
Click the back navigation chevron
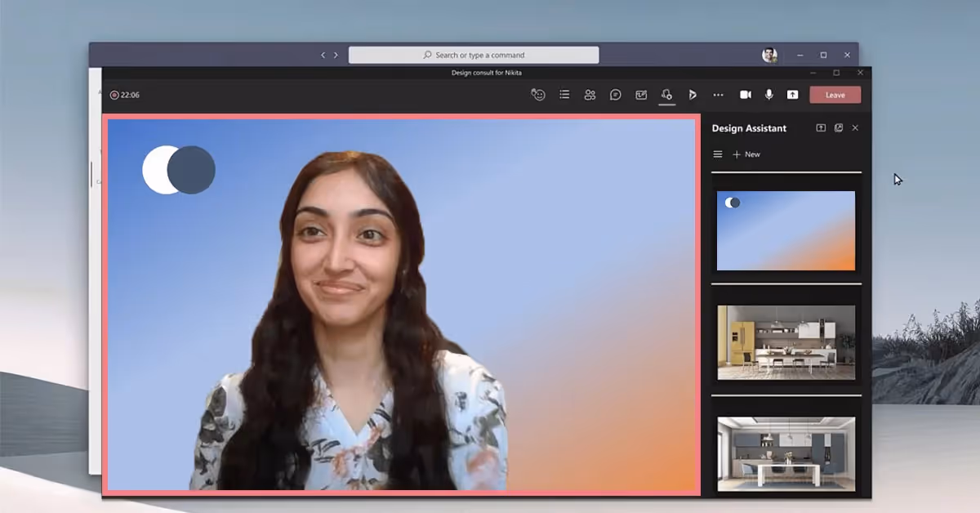click(x=323, y=55)
